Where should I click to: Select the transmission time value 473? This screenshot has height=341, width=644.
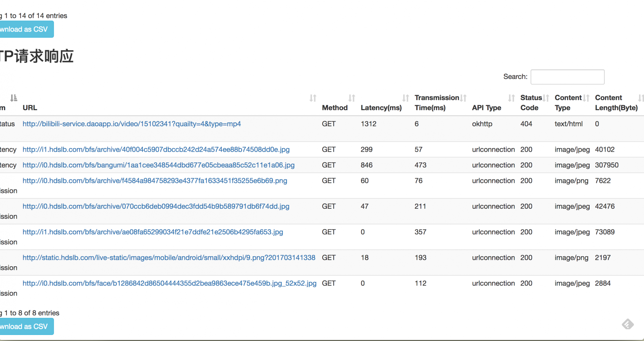point(420,165)
